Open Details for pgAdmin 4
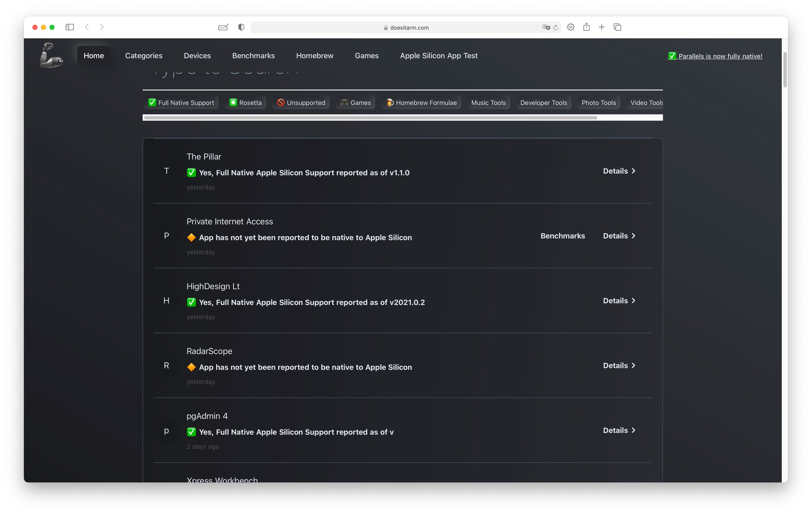Image resolution: width=812 pixels, height=514 pixels. pos(619,430)
